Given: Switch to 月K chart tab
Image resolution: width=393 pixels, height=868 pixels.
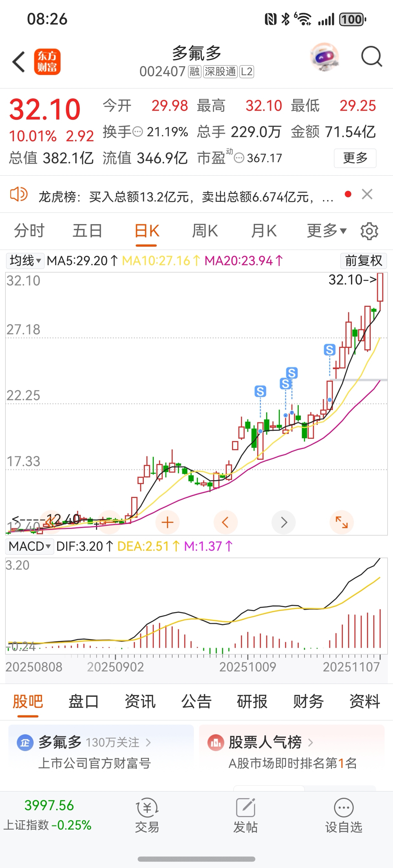Looking at the screenshot, I should pos(264,231).
